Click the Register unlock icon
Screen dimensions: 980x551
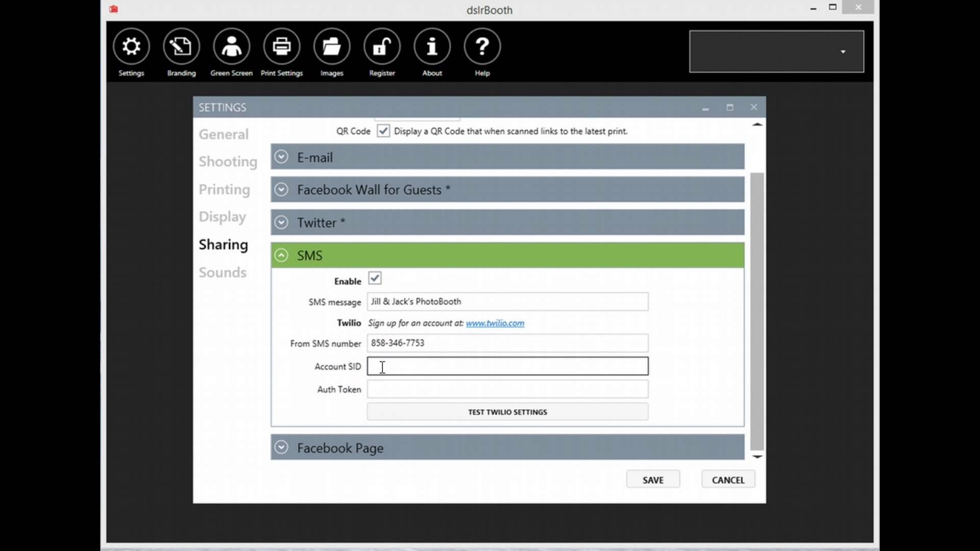coord(382,46)
